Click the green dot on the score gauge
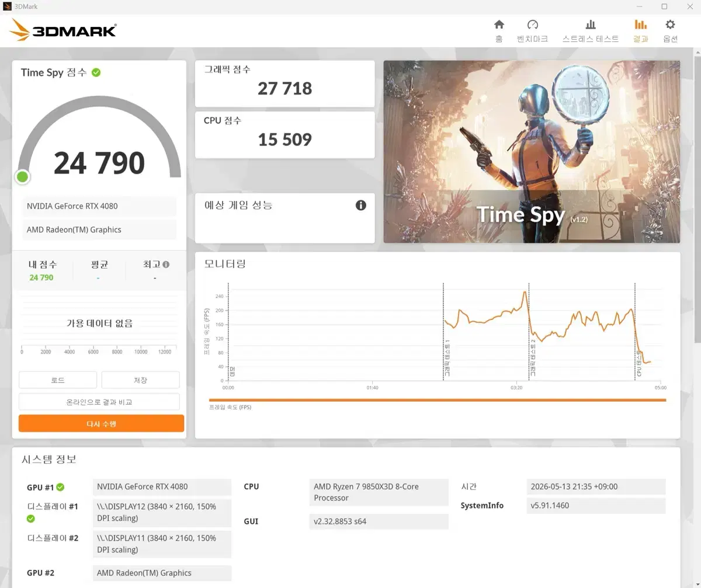Screen dimensions: 701x588 tap(23, 176)
